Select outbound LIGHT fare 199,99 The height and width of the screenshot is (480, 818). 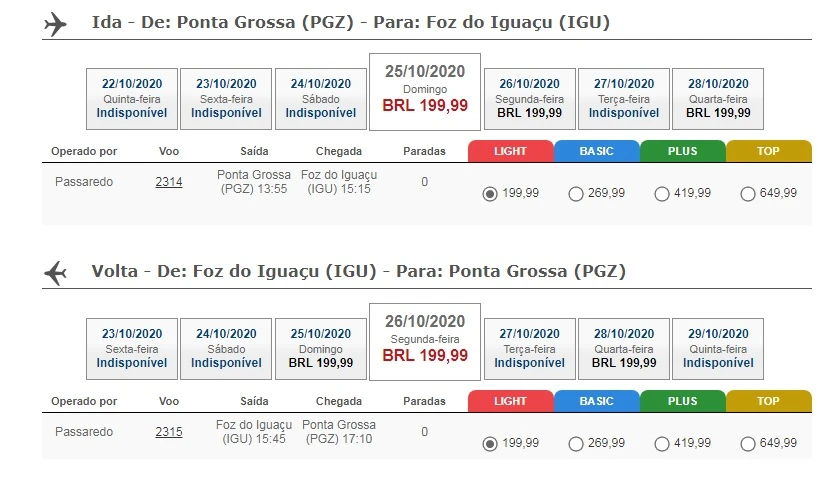point(490,194)
